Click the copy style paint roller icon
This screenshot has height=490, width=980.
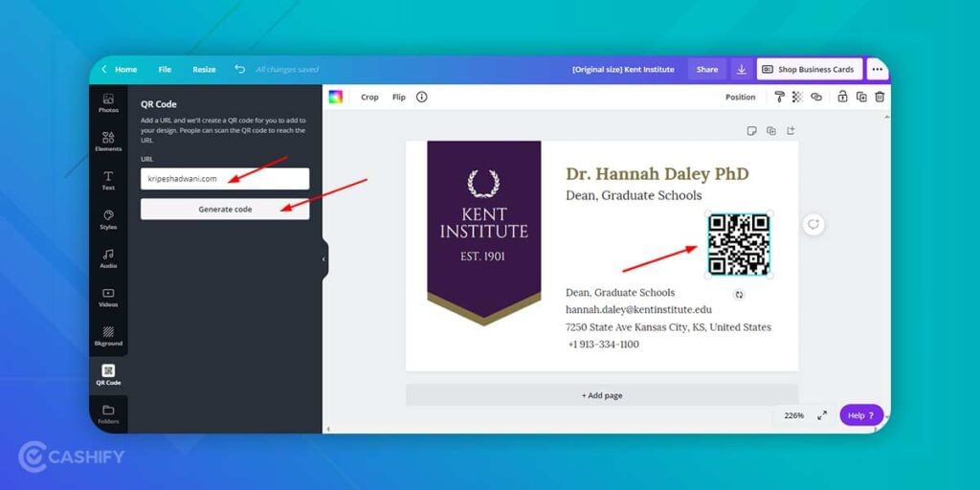coord(779,97)
